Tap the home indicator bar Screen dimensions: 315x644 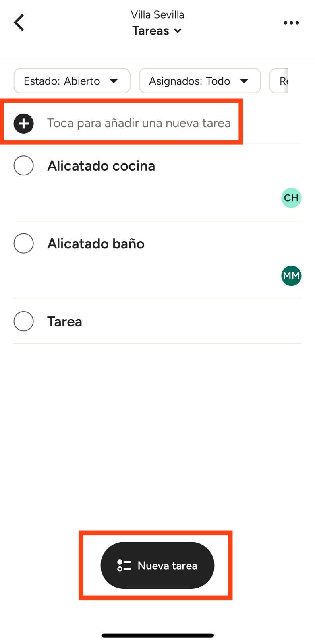click(x=157, y=636)
